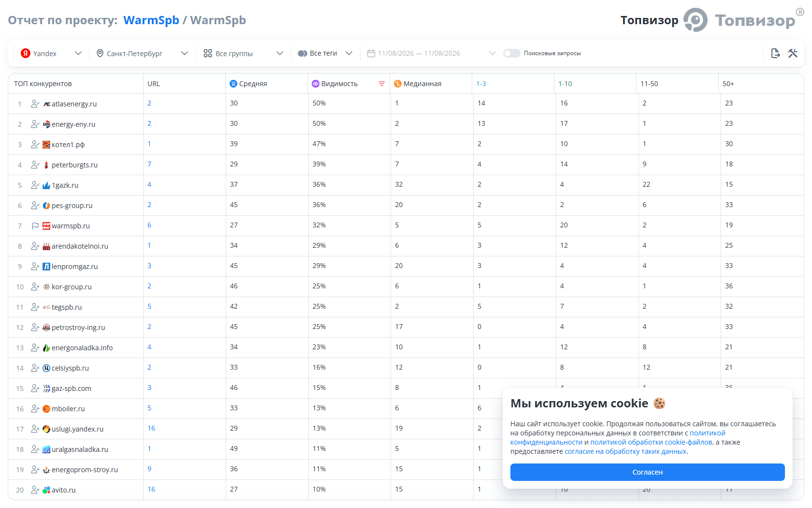Open политикой обработки cookie-файлов link
812x508 pixels.
pos(651,442)
